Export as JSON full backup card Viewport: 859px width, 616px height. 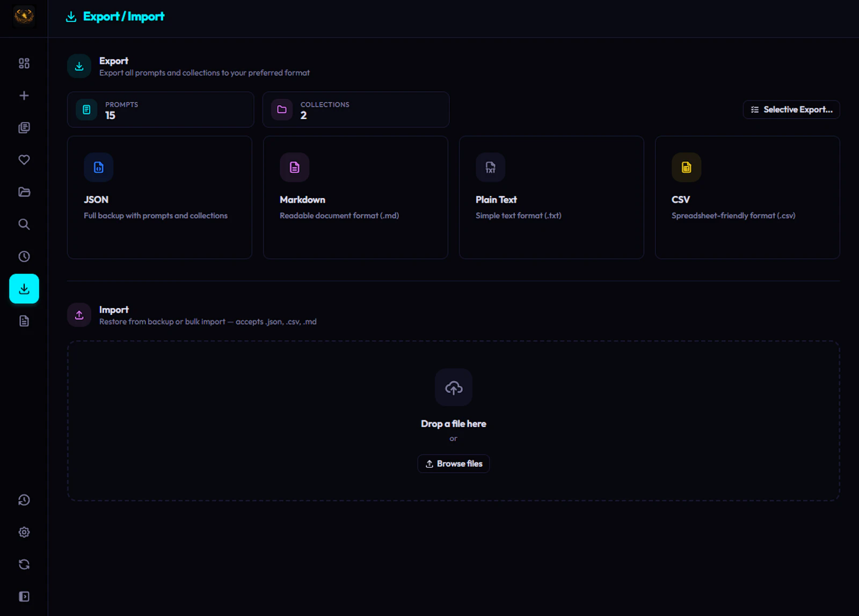pyautogui.click(x=159, y=197)
